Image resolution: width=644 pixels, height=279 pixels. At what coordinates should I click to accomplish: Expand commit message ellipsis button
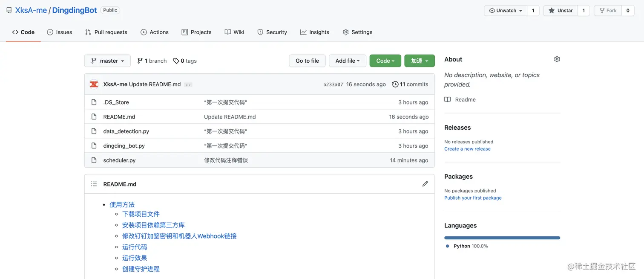click(x=188, y=84)
